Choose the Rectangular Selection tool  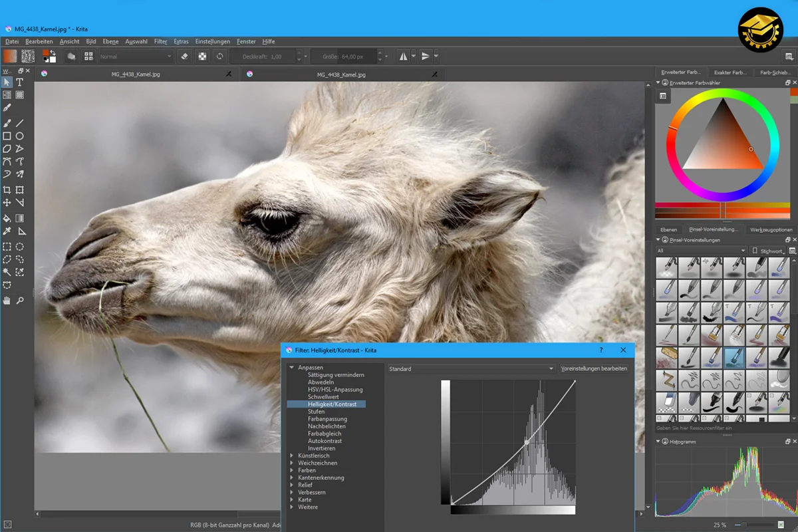7,247
